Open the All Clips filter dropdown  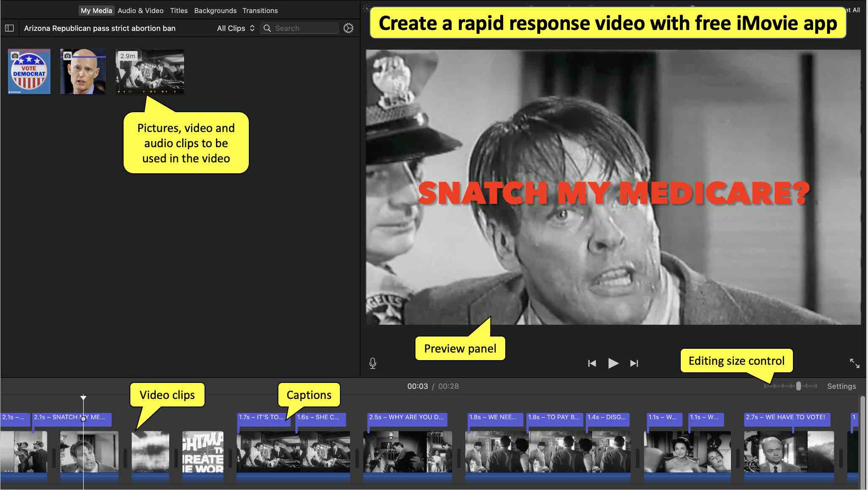coord(236,28)
